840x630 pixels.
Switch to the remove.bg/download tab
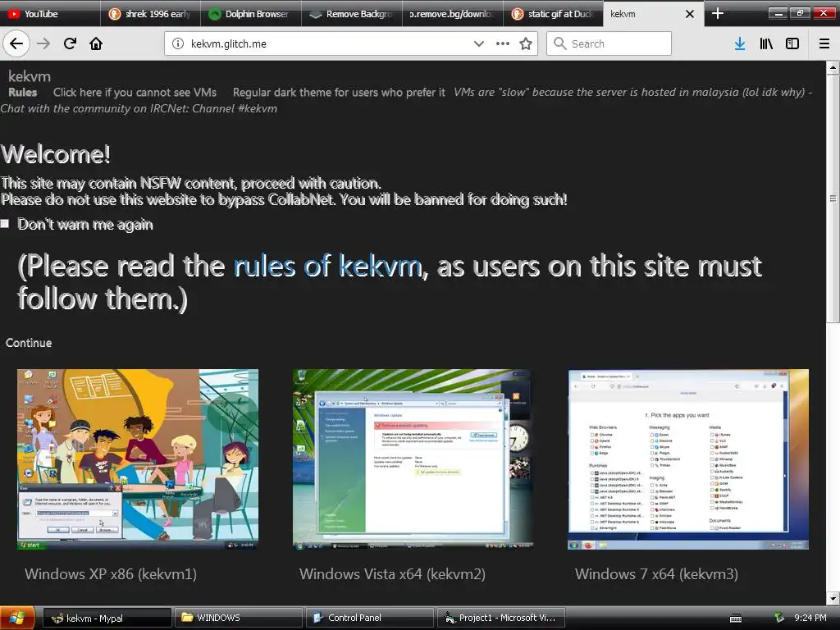coord(452,13)
